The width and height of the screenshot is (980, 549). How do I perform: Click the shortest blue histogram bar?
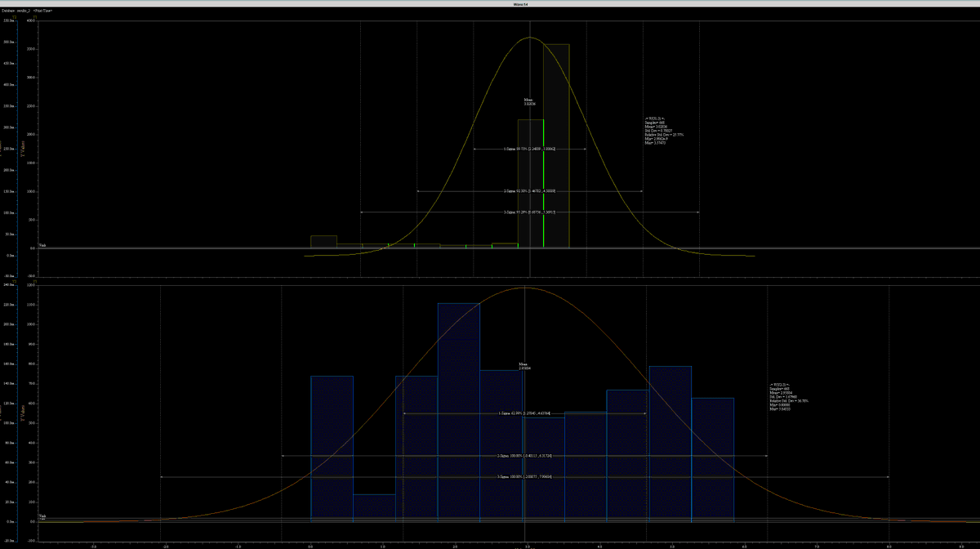374,507
